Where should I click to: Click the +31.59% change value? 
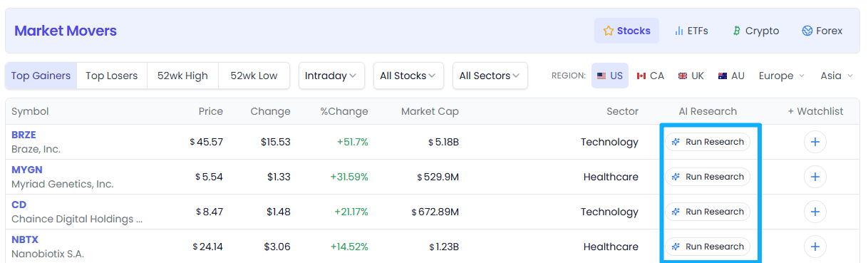(349, 177)
